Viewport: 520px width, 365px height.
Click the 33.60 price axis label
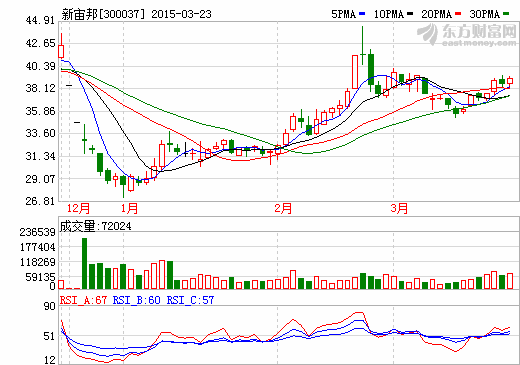tap(40, 133)
